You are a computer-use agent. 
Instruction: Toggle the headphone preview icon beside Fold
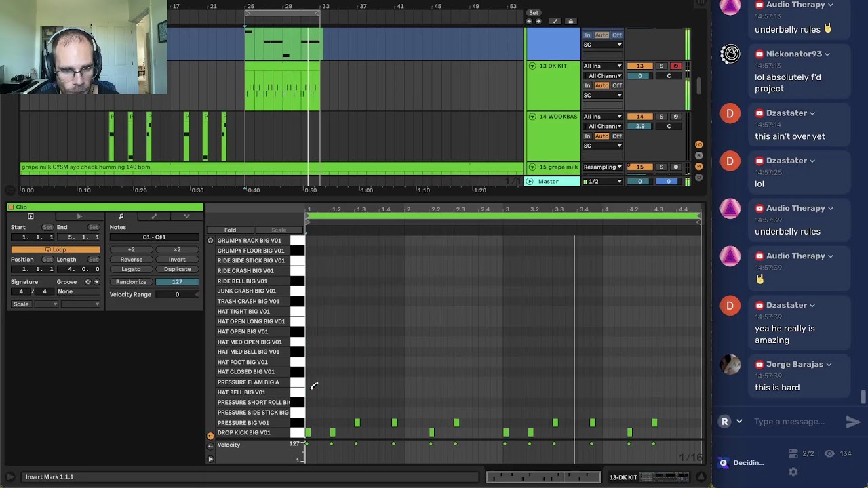[210, 240]
